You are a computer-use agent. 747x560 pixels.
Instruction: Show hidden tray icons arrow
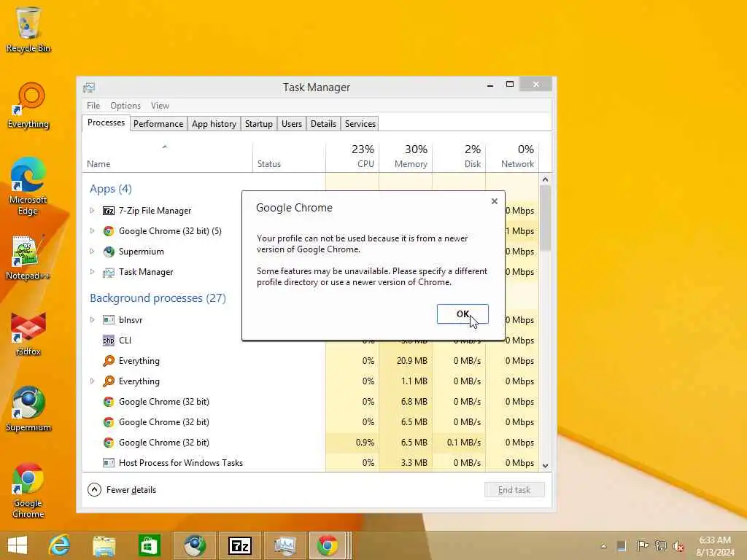tap(603, 546)
